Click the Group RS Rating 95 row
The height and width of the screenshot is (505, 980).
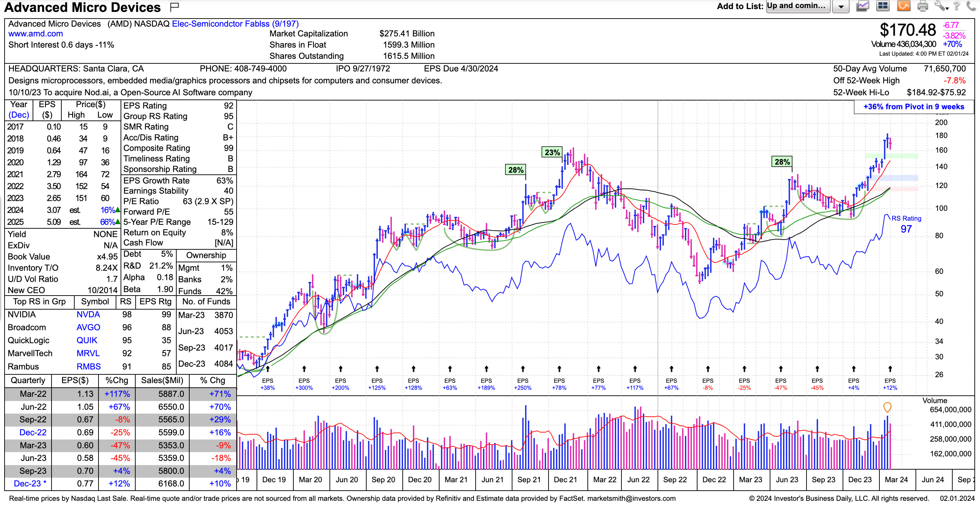click(178, 116)
